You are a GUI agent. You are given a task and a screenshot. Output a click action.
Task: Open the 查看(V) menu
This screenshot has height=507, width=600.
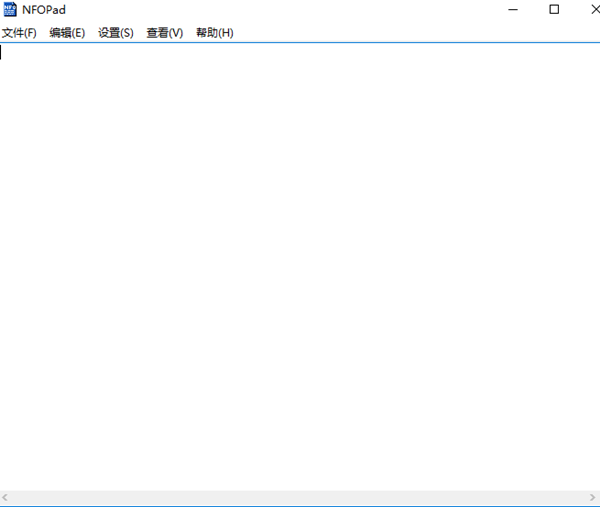click(x=165, y=33)
